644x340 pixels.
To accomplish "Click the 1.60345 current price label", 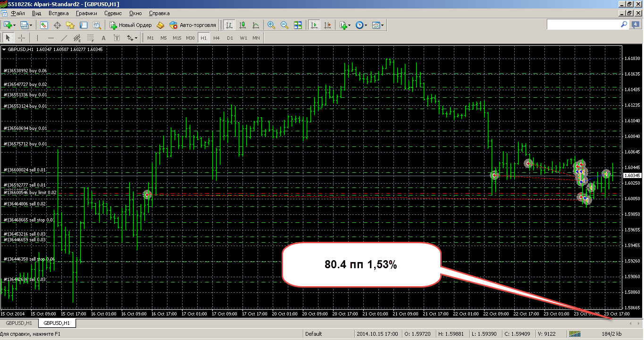I will coord(632,176).
